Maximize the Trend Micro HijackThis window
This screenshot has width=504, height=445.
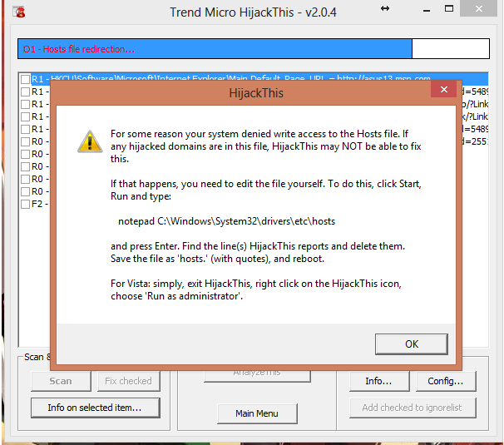coord(449,8)
